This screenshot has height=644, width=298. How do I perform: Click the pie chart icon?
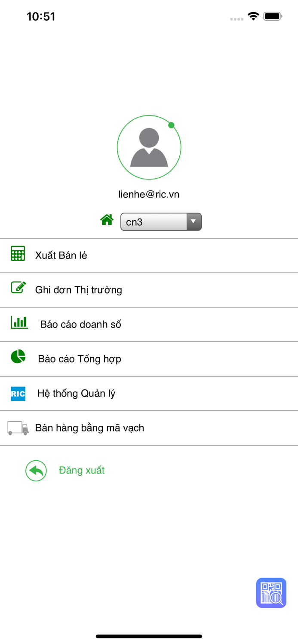point(18,357)
